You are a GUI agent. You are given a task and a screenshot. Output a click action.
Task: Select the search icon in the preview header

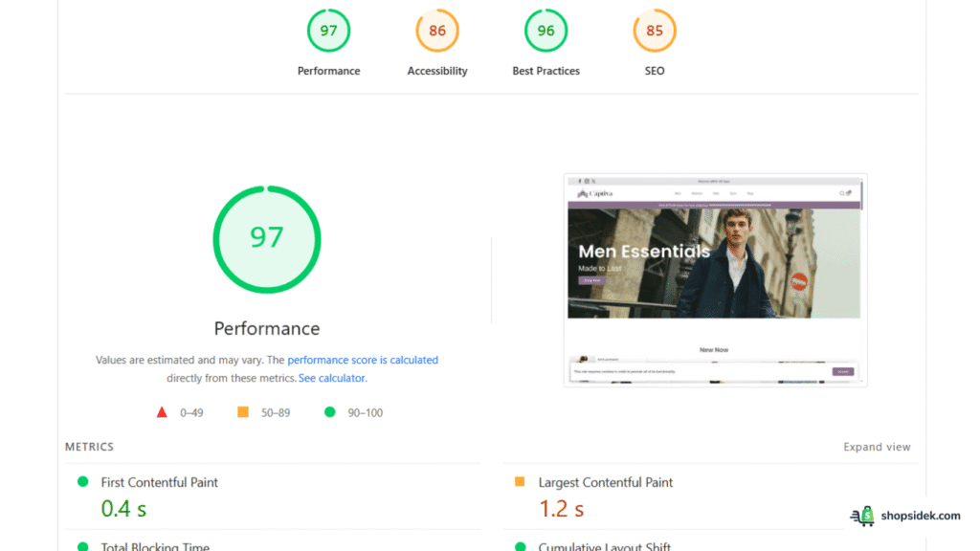[841, 193]
